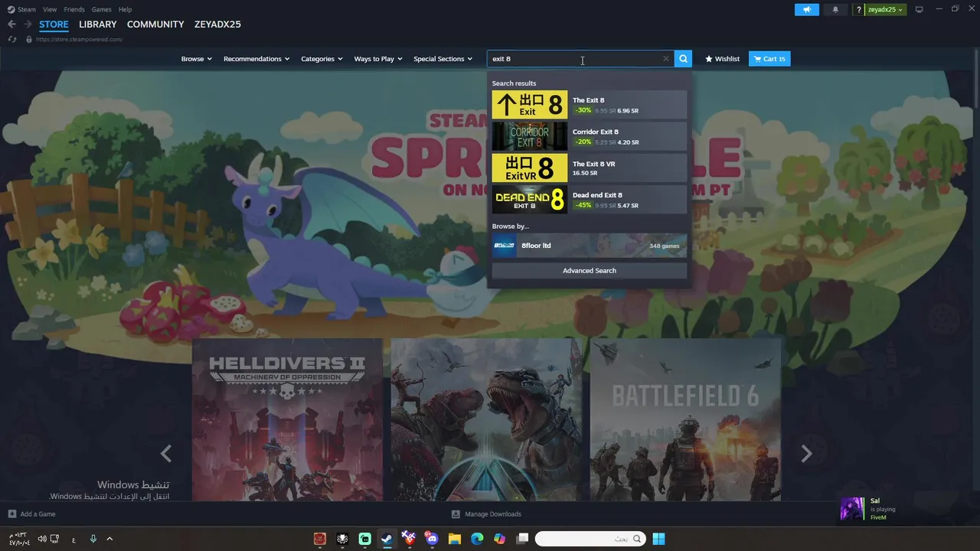Click the blue magnifier search button
Screen dimensions: 980x551
pos(684,59)
